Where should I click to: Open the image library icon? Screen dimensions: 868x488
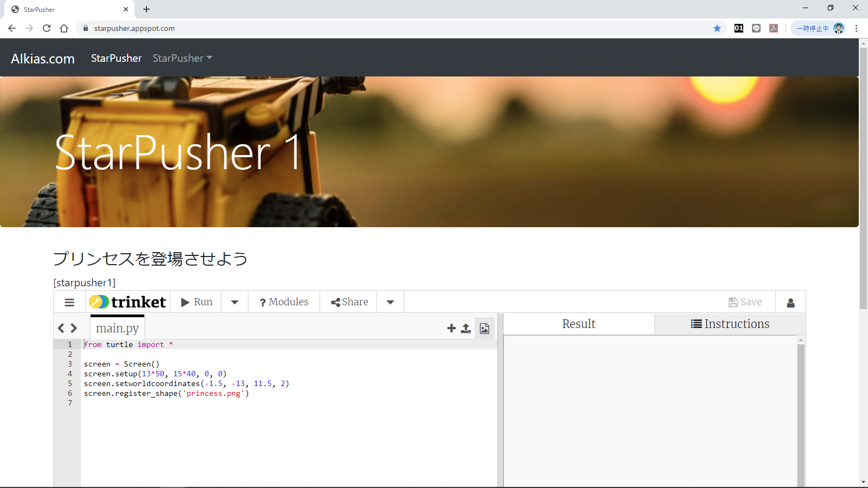pyautogui.click(x=484, y=328)
